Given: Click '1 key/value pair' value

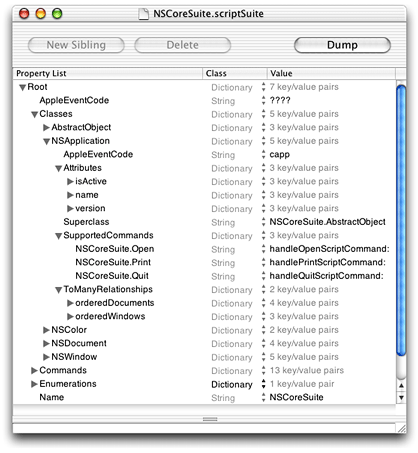Looking at the screenshot, I should click(x=302, y=384).
